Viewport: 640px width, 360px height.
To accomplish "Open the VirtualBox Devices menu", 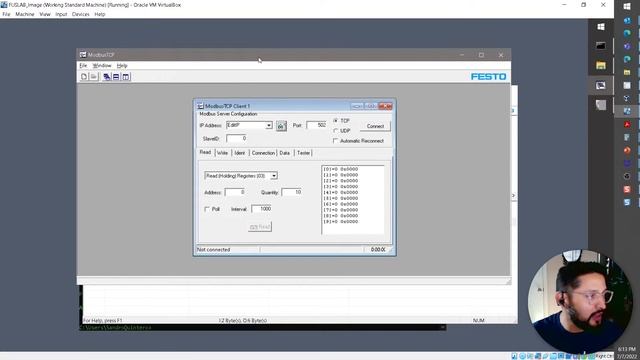I will tap(80, 14).
